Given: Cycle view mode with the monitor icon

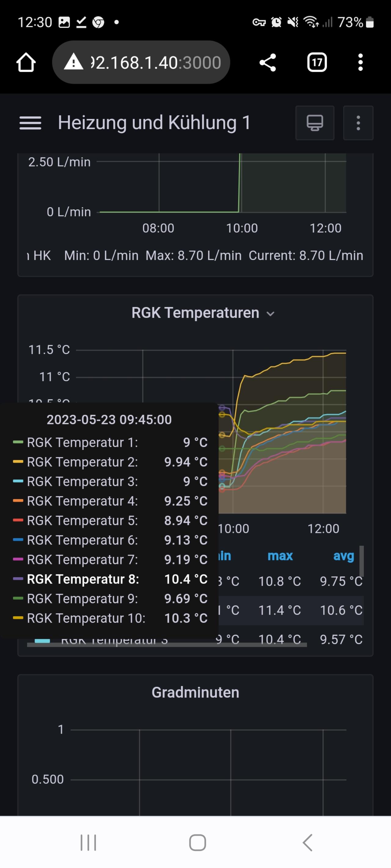Looking at the screenshot, I should click(314, 123).
